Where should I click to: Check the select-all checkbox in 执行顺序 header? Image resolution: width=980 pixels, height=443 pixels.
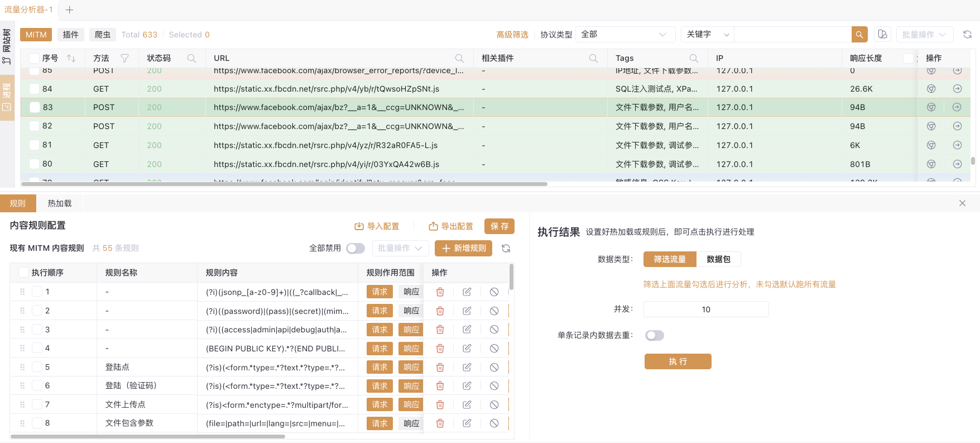coord(23,273)
